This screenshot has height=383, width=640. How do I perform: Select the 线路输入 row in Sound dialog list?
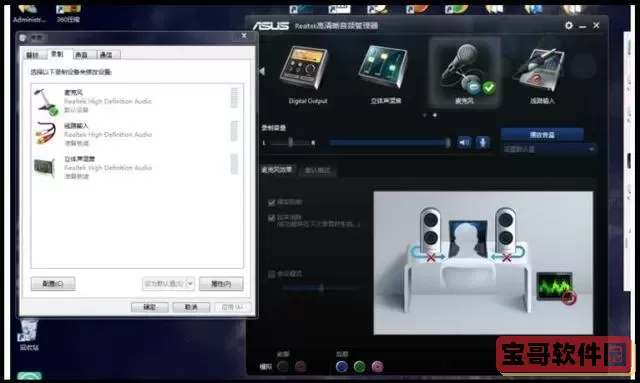coord(137,134)
